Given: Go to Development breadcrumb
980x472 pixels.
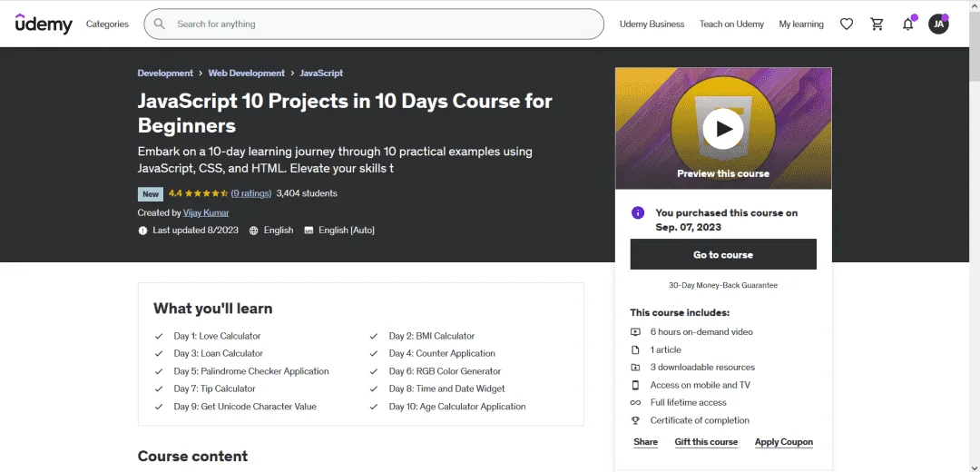Looking at the screenshot, I should coord(165,74).
